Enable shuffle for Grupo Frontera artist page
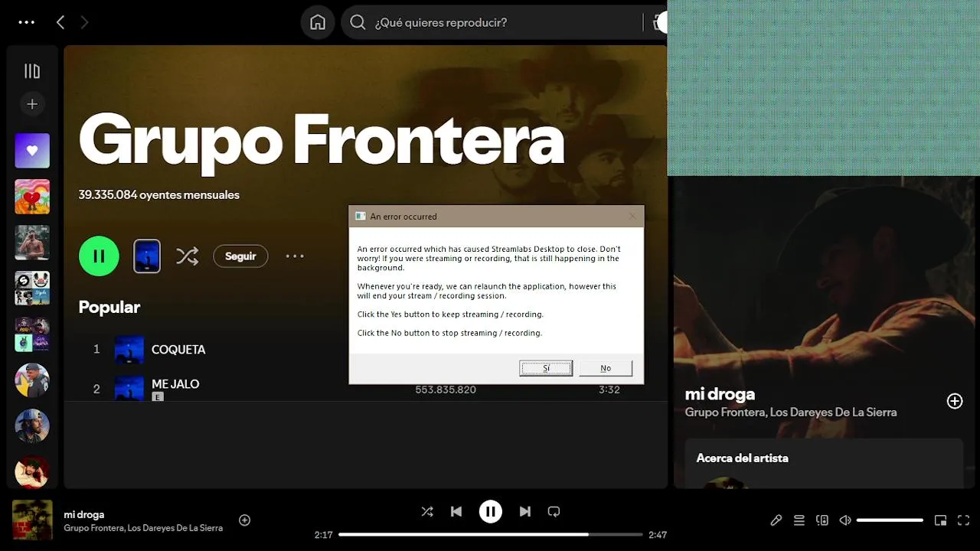 pos(187,256)
